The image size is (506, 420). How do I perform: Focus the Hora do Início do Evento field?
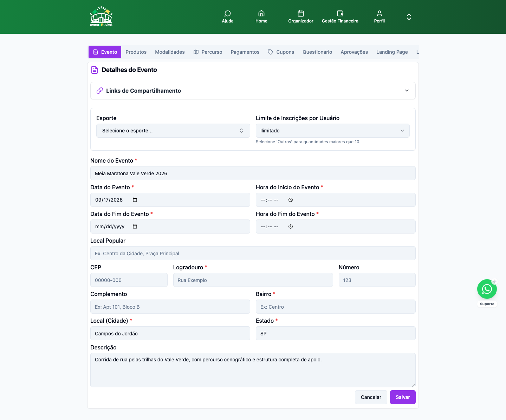point(336,200)
